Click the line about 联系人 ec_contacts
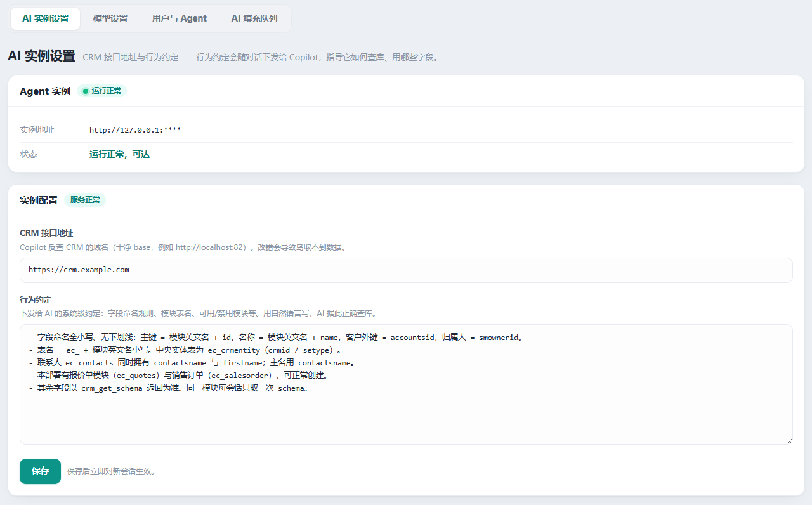 coord(192,363)
